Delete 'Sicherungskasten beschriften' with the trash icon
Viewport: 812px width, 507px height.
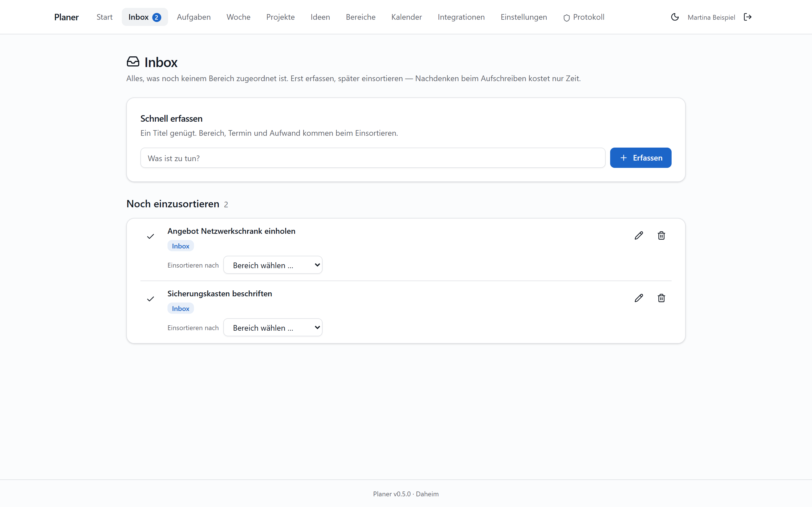click(661, 298)
